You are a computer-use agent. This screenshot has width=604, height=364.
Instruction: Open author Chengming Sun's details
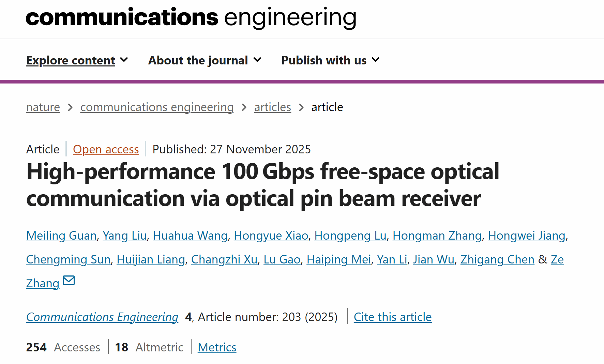68,260
